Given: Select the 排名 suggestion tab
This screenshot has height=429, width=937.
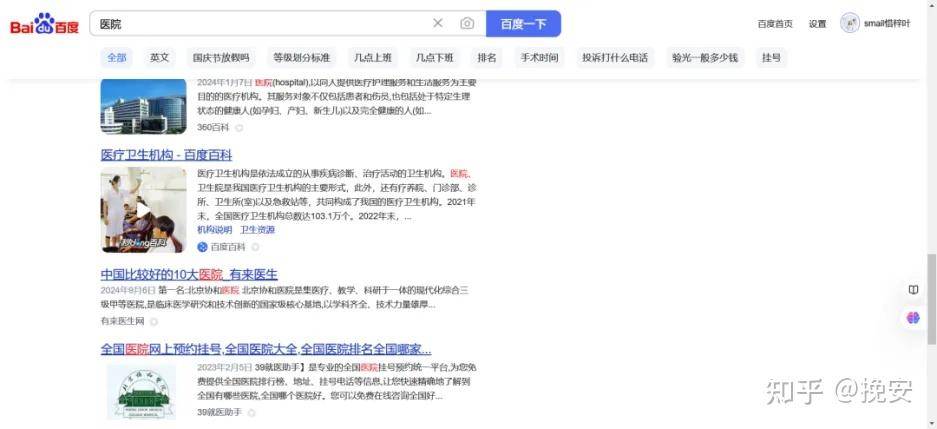Looking at the screenshot, I should (487, 58).
